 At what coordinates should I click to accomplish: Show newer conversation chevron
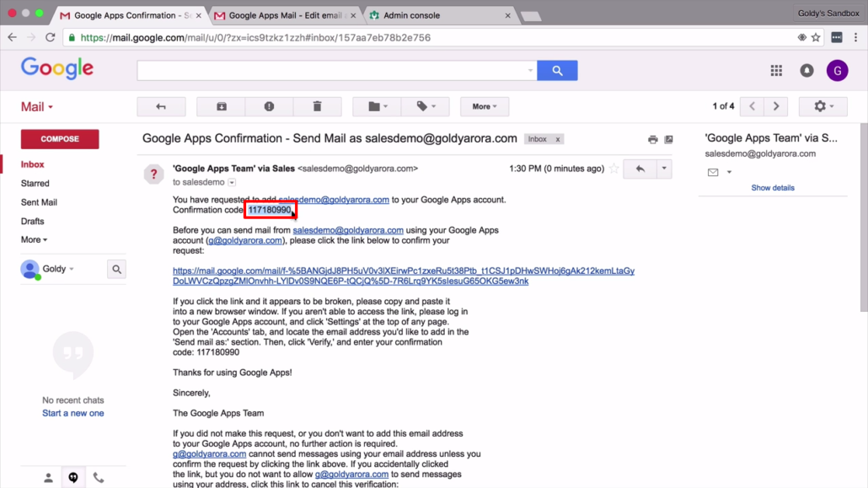(x=752, y=106)
